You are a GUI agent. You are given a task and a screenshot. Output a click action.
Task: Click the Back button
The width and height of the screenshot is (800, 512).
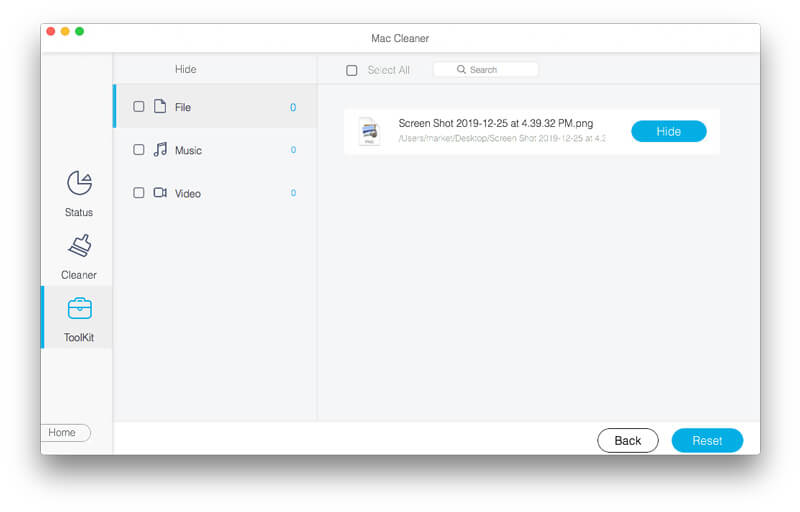627,440
